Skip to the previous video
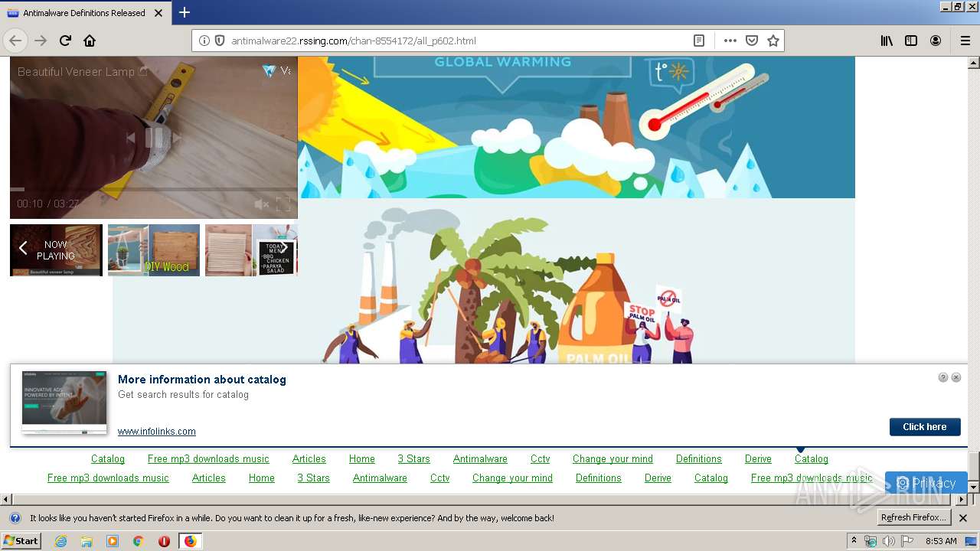 point(130,138)
